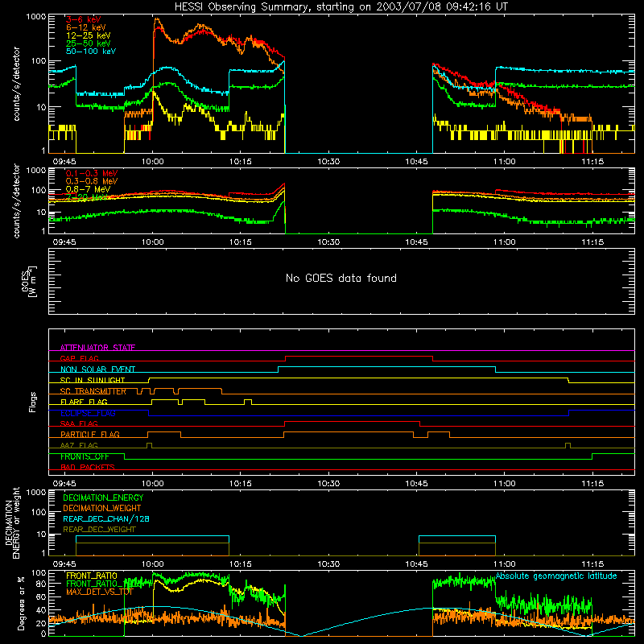Click the red BAD_PACKETS flag label

tap(87, 467)
